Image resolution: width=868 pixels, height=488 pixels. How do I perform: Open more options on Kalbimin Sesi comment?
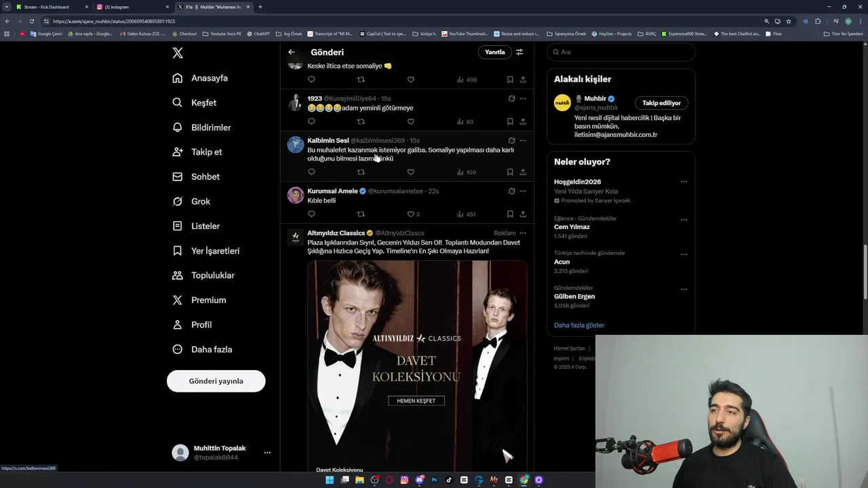[523, 140]
